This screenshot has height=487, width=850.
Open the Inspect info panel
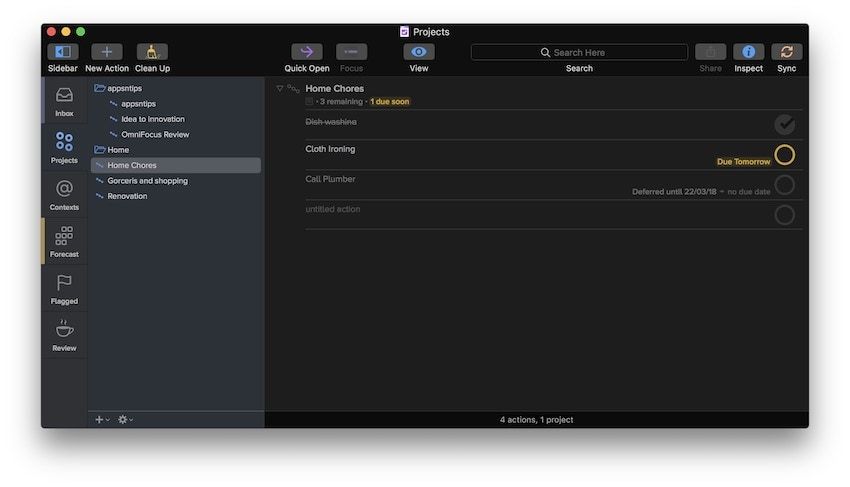[748, 52]
